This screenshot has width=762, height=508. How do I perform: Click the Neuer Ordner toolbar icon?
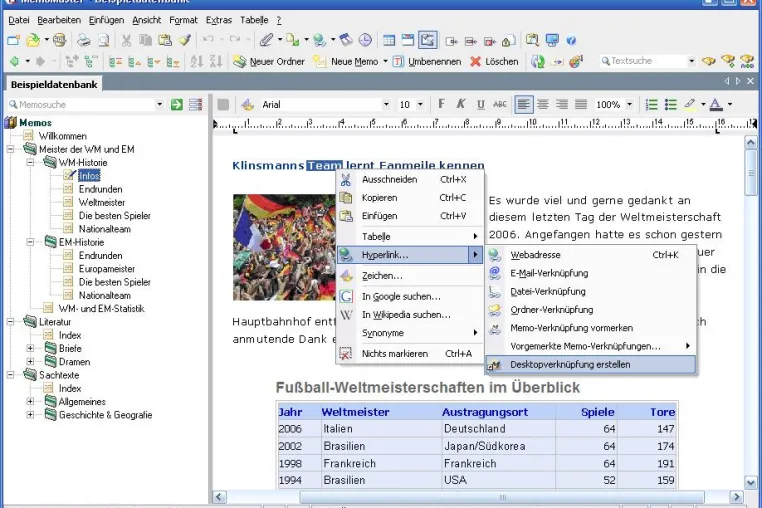(239, 61)
